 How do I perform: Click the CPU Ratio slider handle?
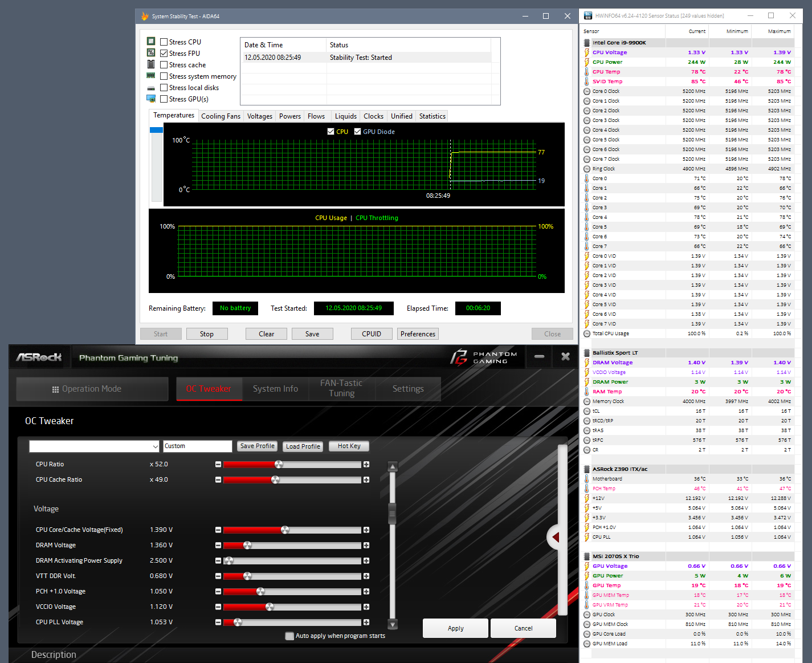pyautogui.click(x=279, y=465)
